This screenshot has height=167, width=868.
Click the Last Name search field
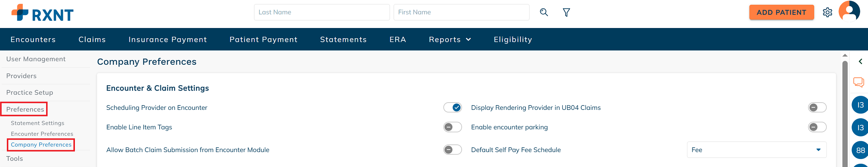click(322, 12)
